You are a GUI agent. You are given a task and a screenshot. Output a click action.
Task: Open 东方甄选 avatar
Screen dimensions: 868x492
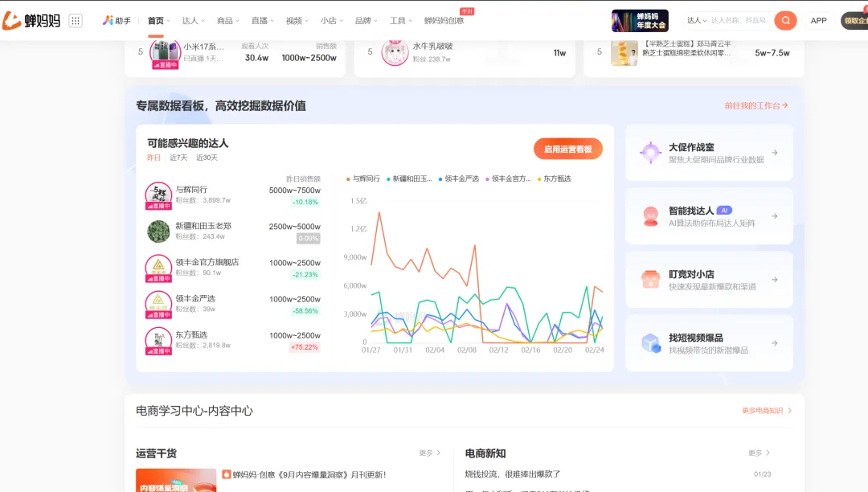pos(158,340)
